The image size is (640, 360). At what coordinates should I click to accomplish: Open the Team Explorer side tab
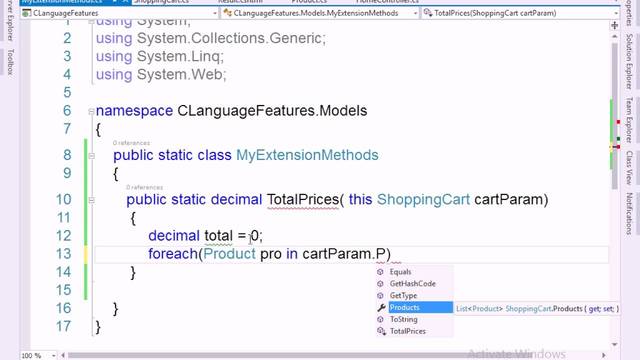click(x=629, y=120)
